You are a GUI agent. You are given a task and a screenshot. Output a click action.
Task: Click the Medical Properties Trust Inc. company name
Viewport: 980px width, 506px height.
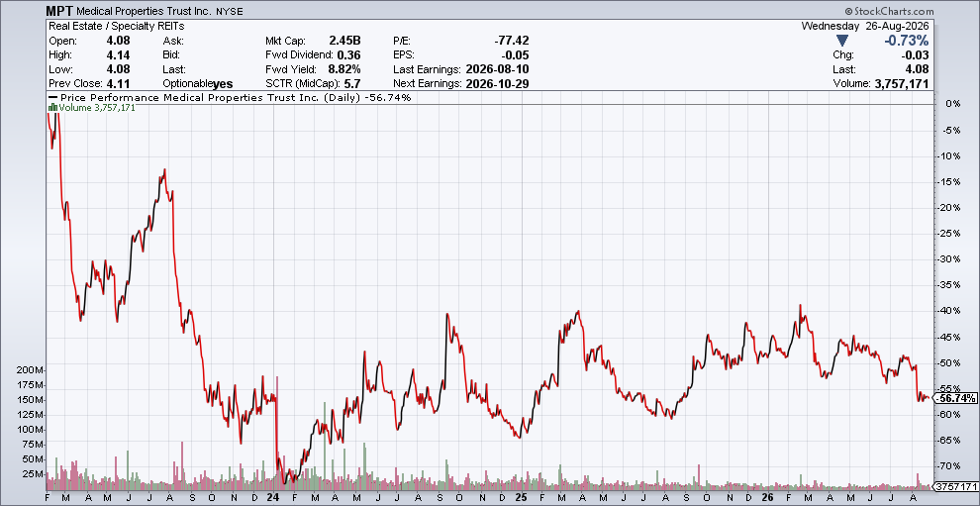(x=145, y=11)
